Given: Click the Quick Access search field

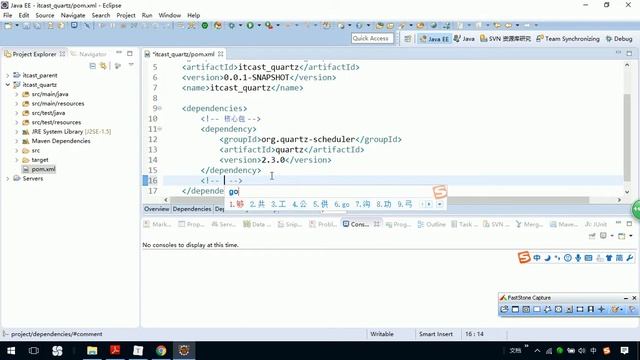Looking at the screenshot, I should tap(372, 38).
